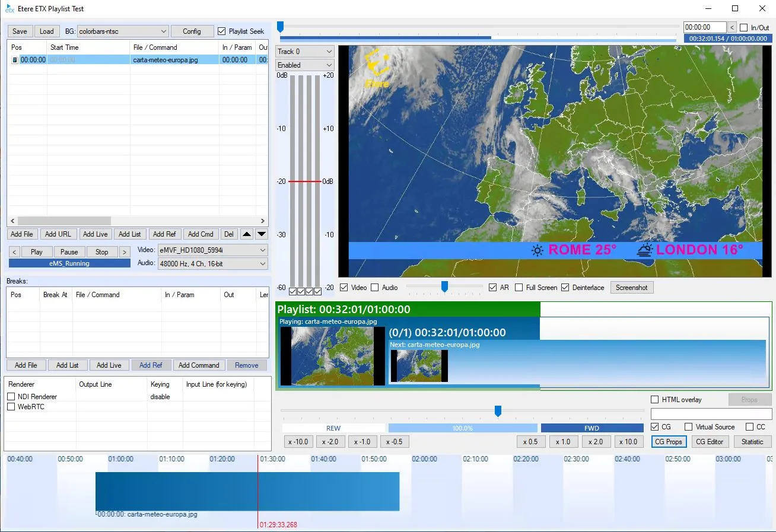Click the move item up arrow button

point(246,234)
